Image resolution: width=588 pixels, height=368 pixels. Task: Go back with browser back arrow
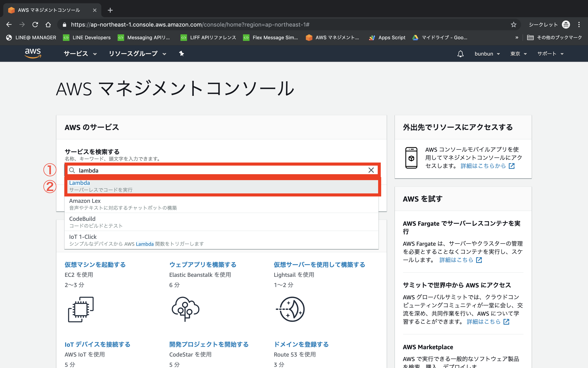(9, 25)
